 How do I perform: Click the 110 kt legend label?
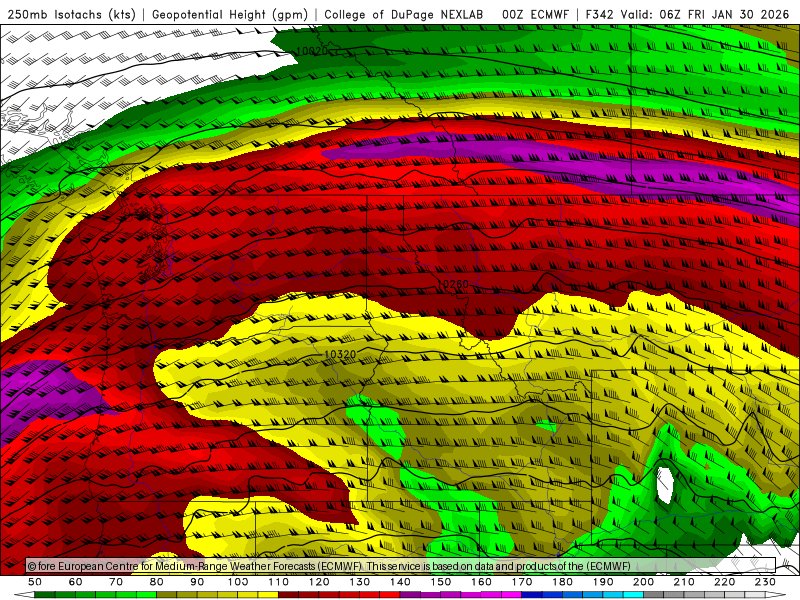279,582
